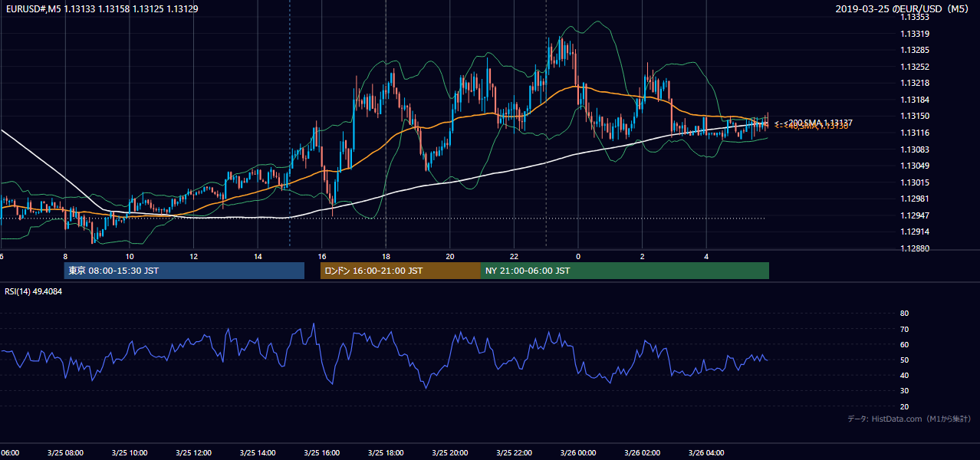The image size is (980, 460).
Task: Click the NY 21:00-06:00 JST session bar
Action: pos(625,271)
